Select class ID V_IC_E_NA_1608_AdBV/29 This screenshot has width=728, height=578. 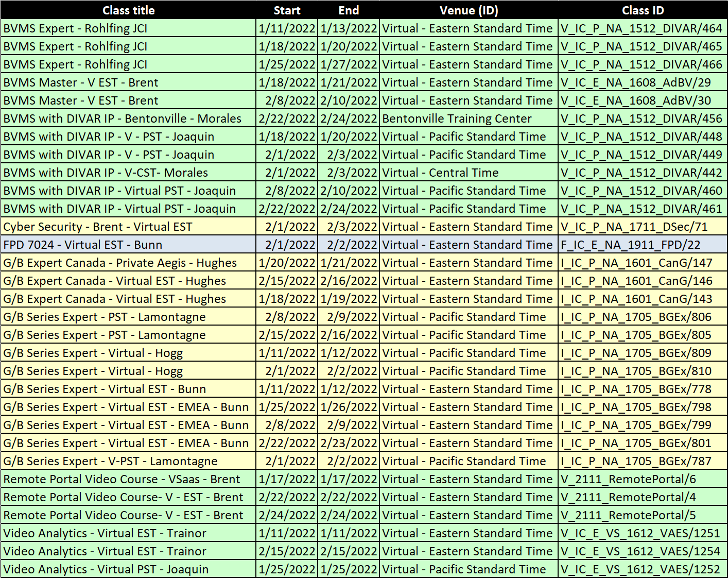pos(643,82)
